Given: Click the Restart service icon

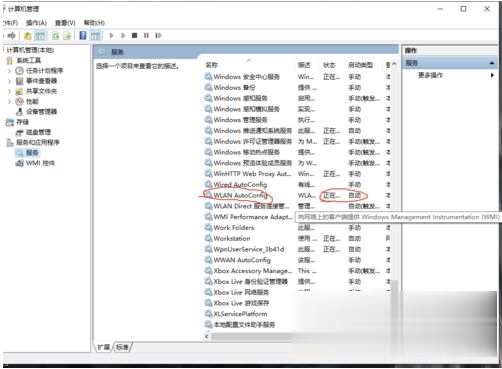Looking at the screenshot, I should 158,35.
